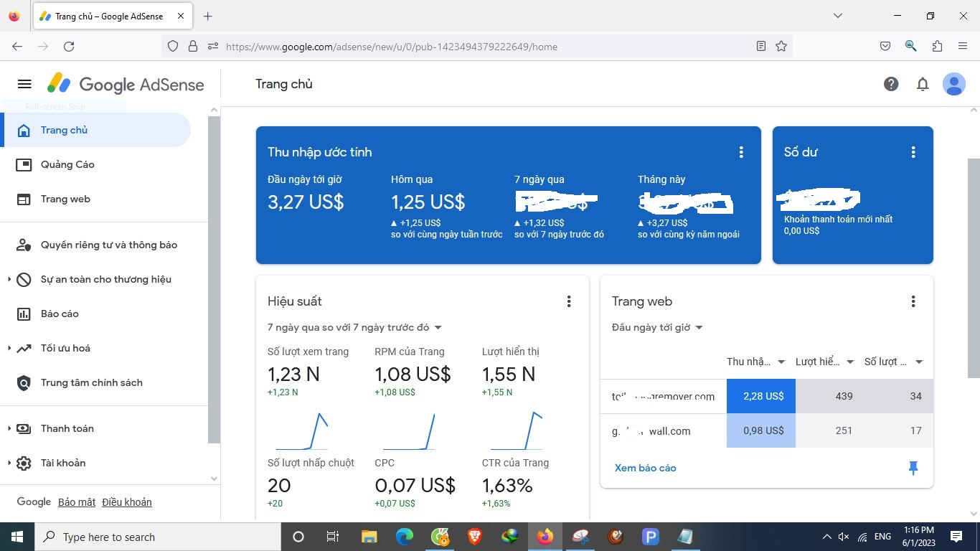This screenshot has width=980, height=551.
Task: Click the Số lượt xem trang sparkline
Action: click(x=302, y=431)
